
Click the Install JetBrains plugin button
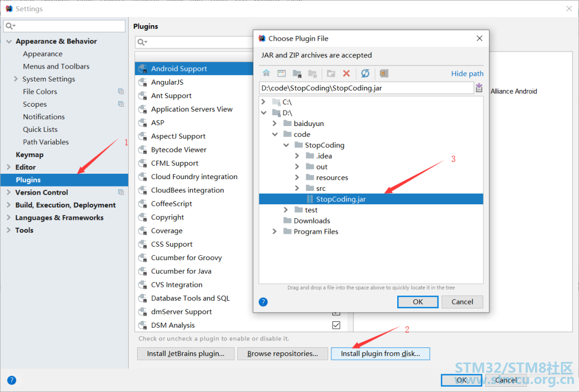(185, 353)
